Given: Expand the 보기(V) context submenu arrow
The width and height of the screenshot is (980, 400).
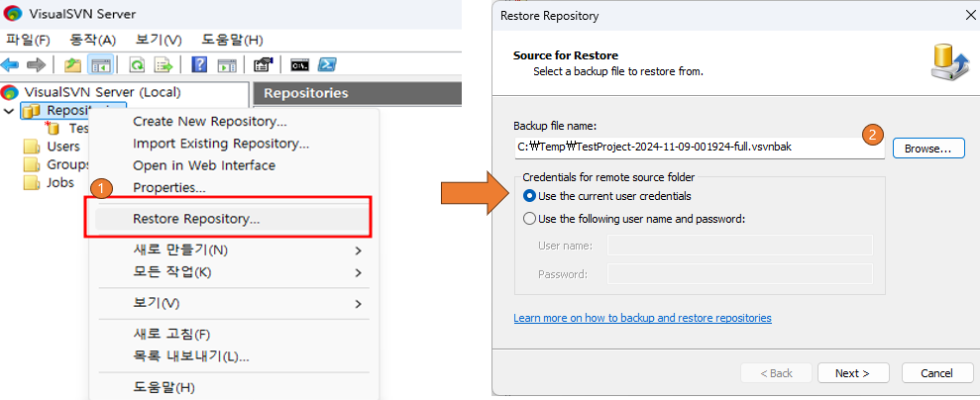Looking at the screenshot, I should tap(358, 304).
